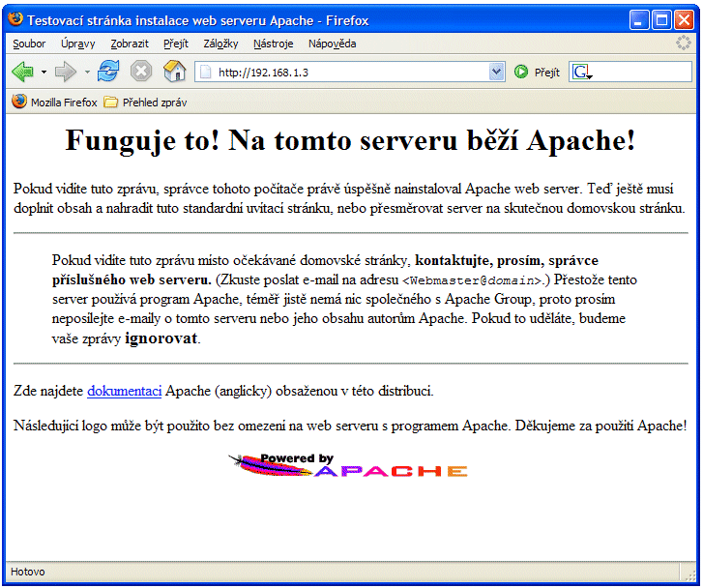Viewport: 703px width, 588px height.
Task: Expand the address bar URL history dropdown
Action: tap(496, 73)
